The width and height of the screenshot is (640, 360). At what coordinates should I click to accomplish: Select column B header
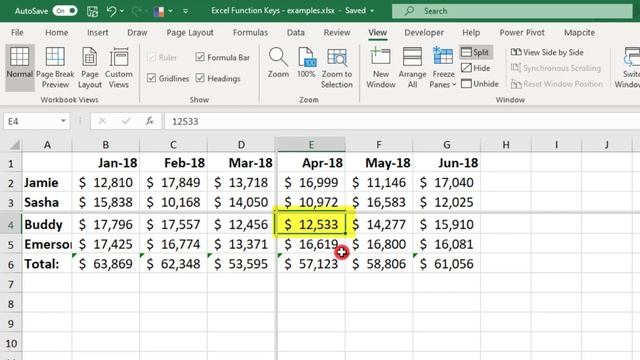click(105, 145)
